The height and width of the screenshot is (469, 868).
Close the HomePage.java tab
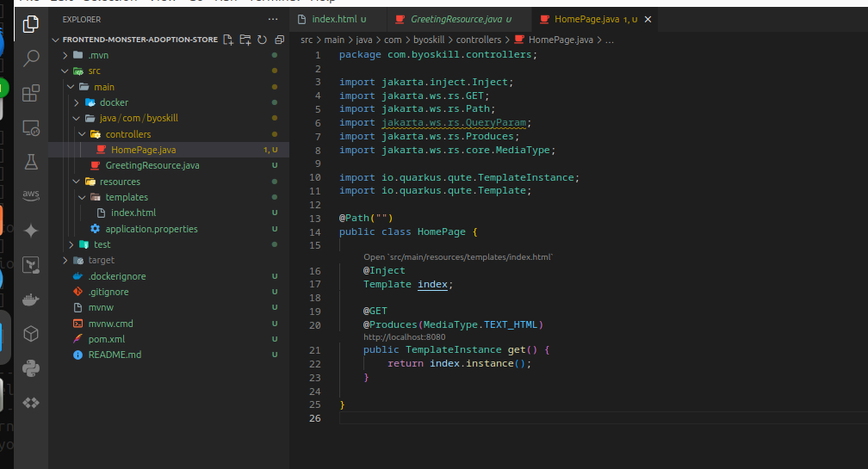648,19
